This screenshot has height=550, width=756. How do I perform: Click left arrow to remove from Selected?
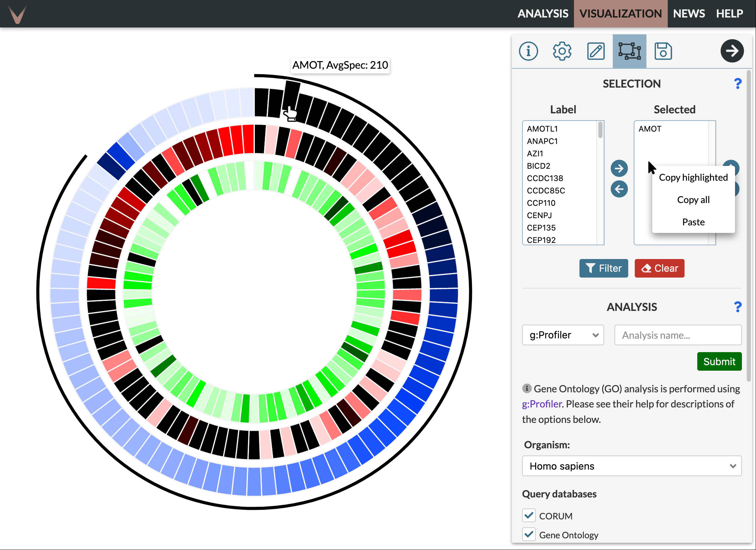[x=619, y=189]
